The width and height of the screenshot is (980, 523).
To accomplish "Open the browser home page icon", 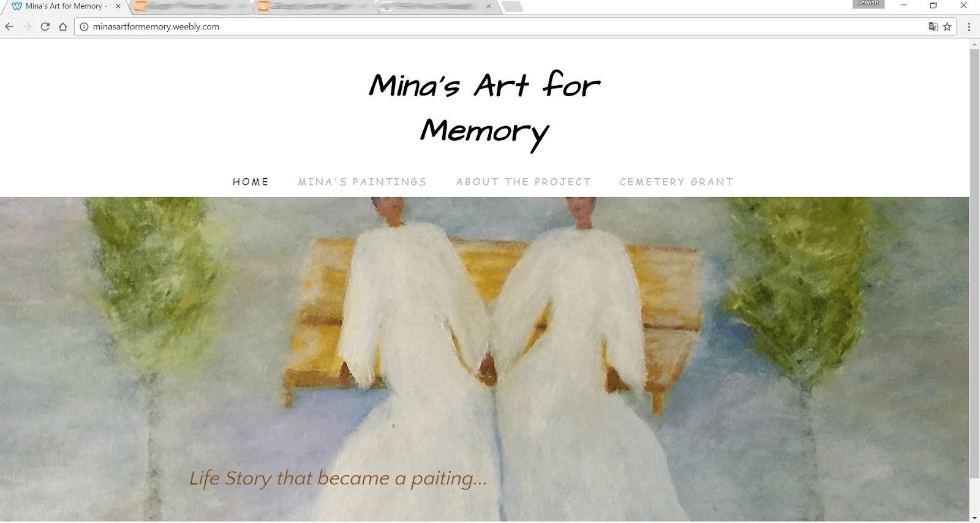I will point(62,26).
